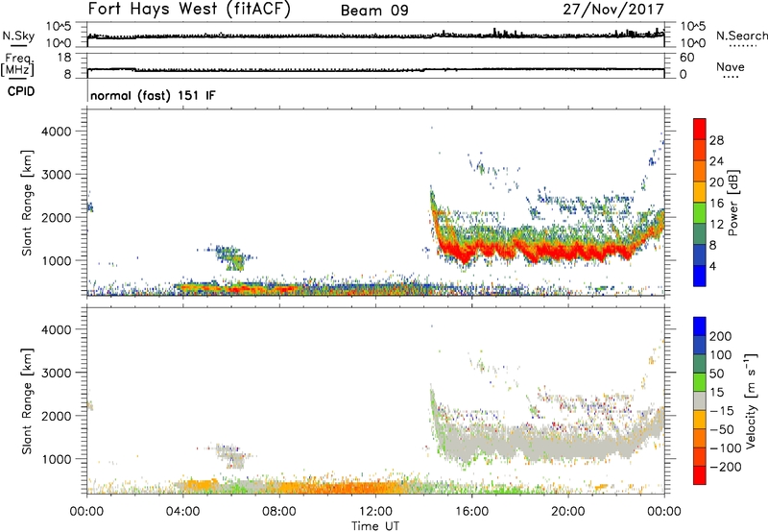Click the 'Power [dB]' colorbar title
Viewport: 768px width, 532px height.
(733, 203)
